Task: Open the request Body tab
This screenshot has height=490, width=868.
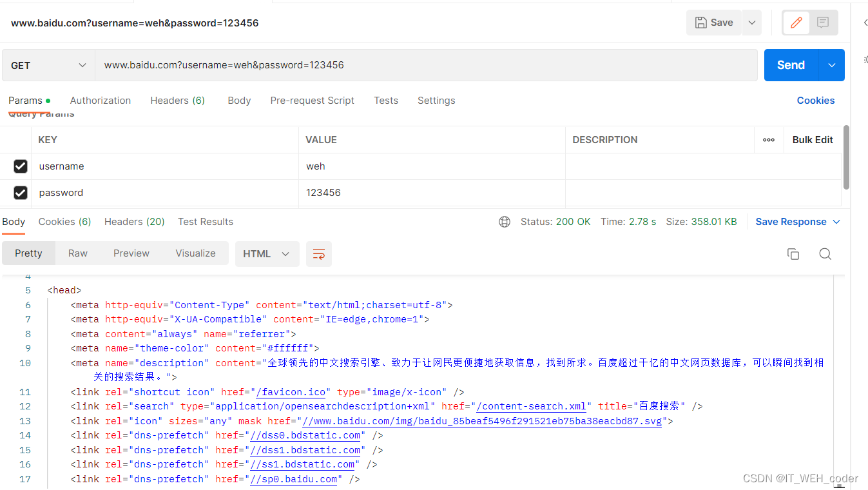Action: 239,101
